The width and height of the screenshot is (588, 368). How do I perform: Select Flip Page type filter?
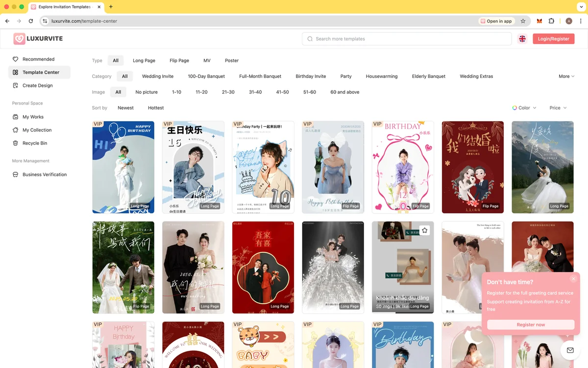click(179, 60)
